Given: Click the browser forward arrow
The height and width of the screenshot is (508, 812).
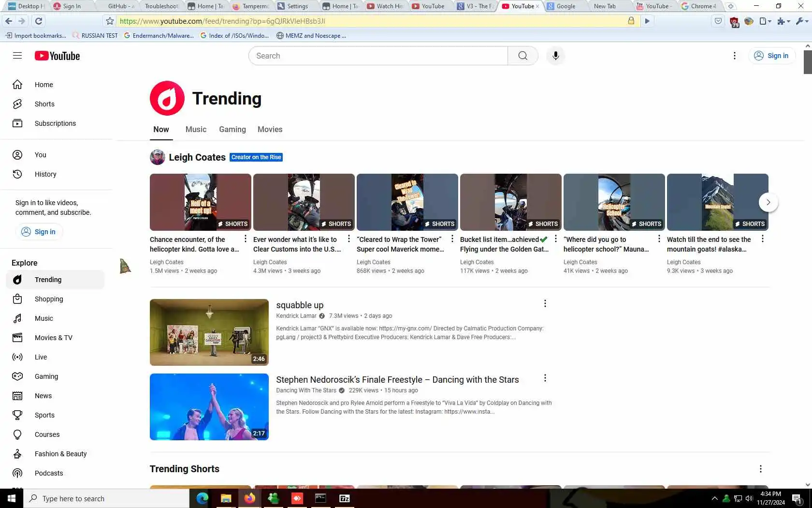Looking at the screenshot, I should tap(22, 21).
